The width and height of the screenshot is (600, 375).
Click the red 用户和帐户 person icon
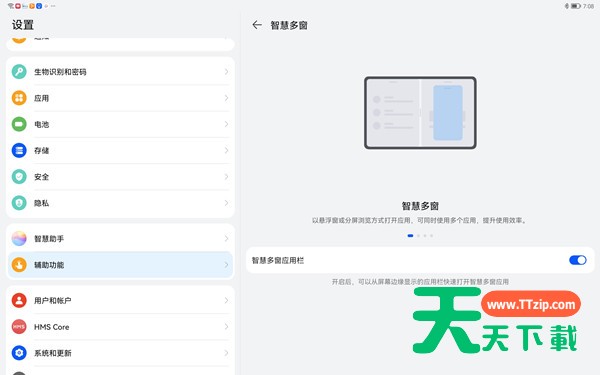click(x=19, y=300)
